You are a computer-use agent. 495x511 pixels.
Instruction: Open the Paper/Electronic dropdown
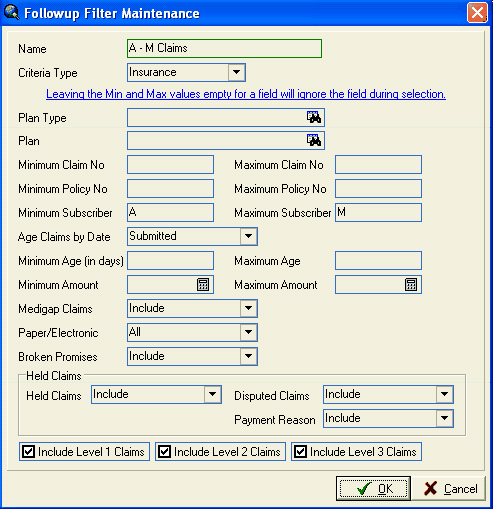[248, 332]
